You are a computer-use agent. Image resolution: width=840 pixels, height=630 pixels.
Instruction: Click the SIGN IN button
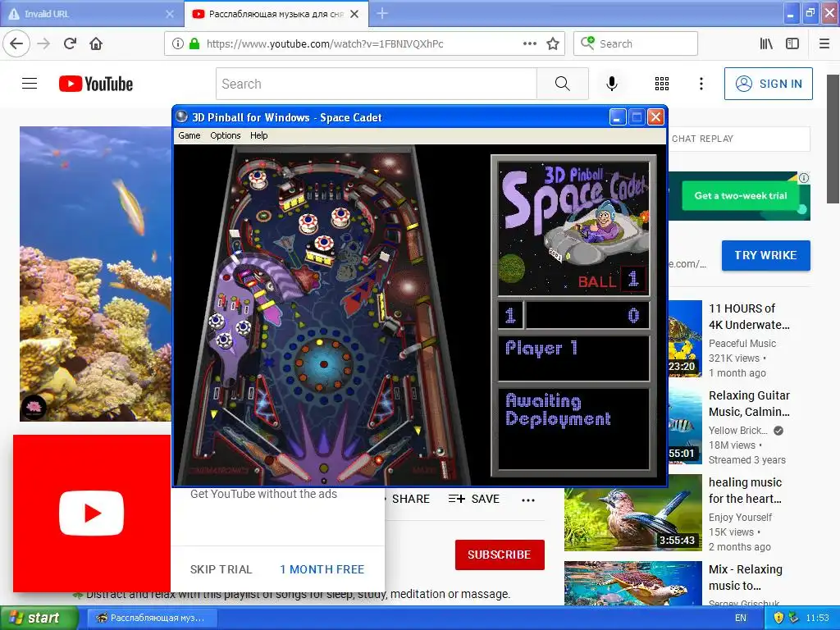tap(768, 84)
